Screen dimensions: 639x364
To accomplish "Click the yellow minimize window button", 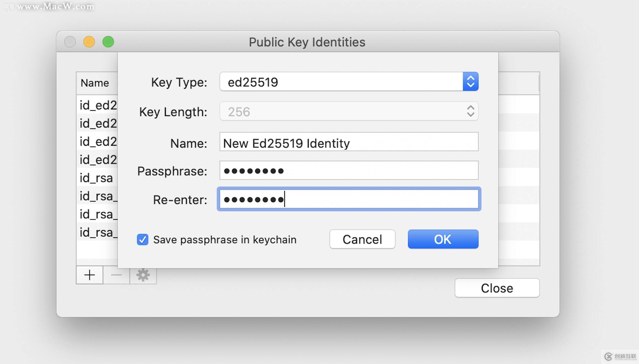I will (89, 42).
